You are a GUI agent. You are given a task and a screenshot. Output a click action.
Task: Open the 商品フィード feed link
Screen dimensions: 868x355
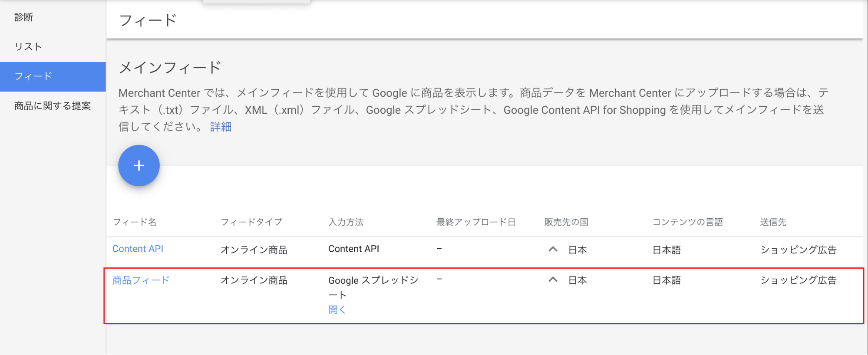[x=141, y=280]
